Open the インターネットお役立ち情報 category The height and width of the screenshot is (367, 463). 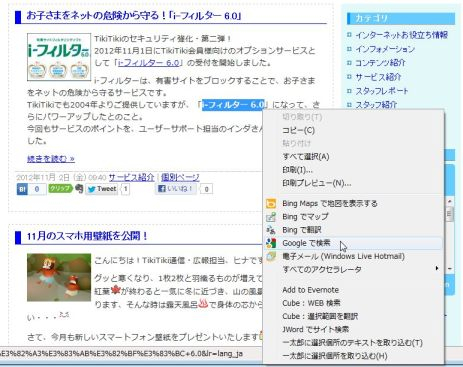click(401, 35)
